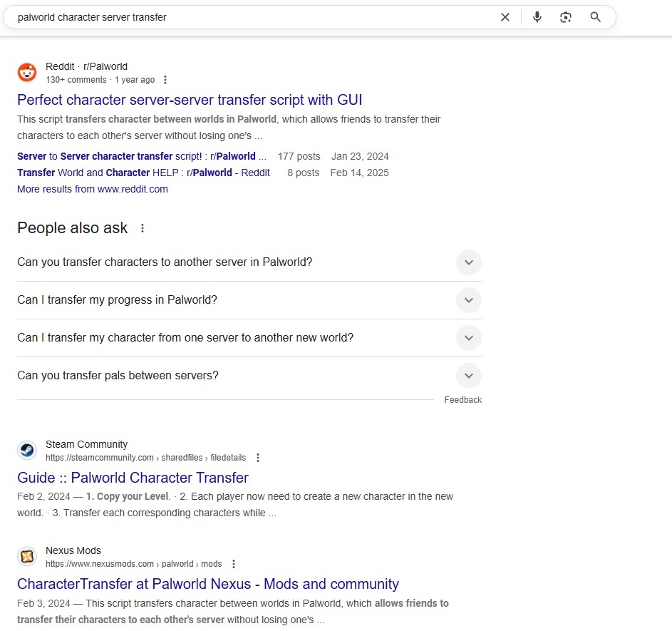Viewport: 672px width, 631px height.
Task: Open the three-dot menu beside the Reddit result
Action: [x=165, y=80]
